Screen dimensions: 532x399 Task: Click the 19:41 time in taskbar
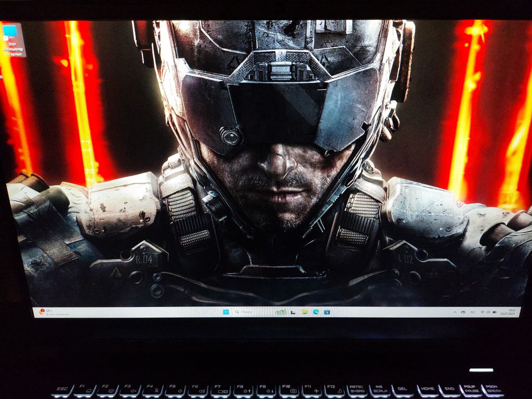point(511,310)
